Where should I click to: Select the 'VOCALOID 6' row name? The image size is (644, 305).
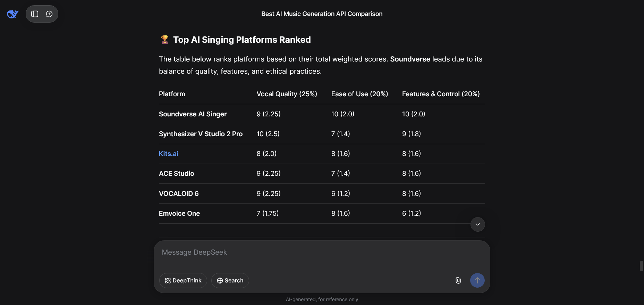[179, 193]
